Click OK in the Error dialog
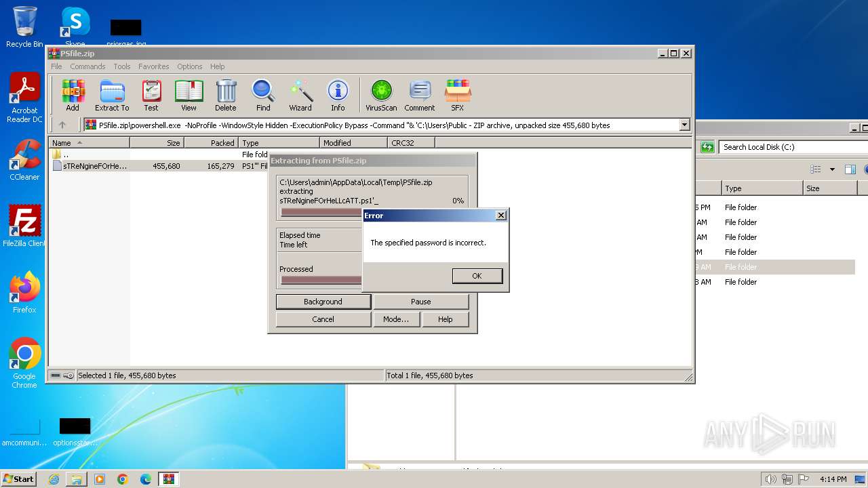The image size is (868, 488). pyautogui.click(x=477, y=276)
